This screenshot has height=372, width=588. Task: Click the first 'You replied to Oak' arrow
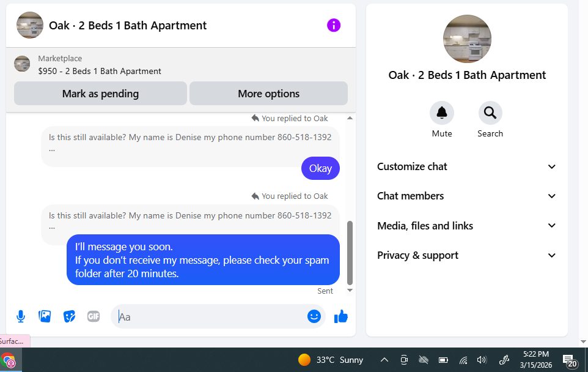pyautogui.click(x=255, y=118)
